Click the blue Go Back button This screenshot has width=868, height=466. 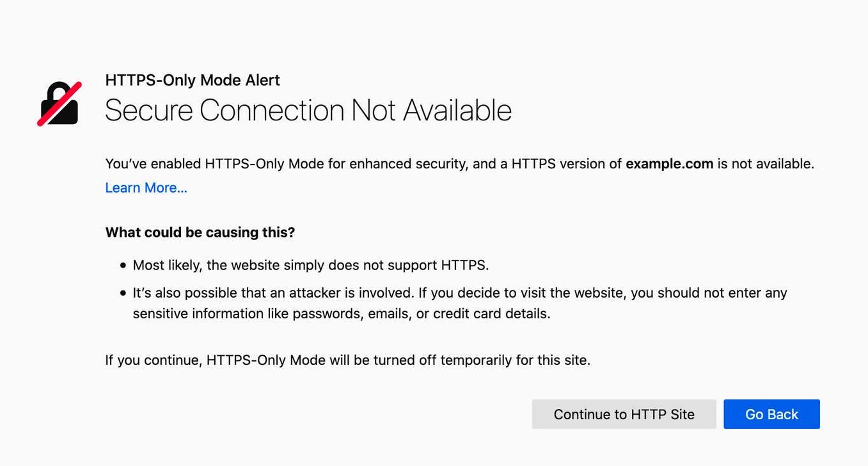pyautogui.click(x=771, y=414)
